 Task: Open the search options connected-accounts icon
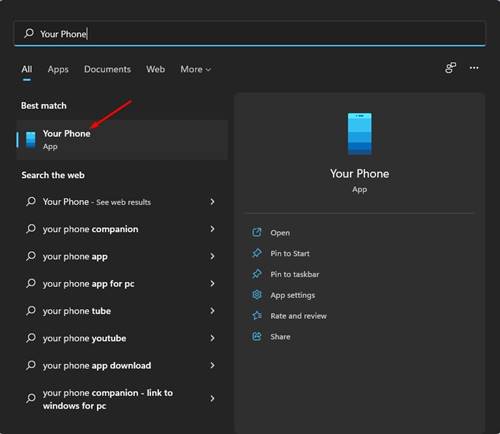tap(450, 68)
